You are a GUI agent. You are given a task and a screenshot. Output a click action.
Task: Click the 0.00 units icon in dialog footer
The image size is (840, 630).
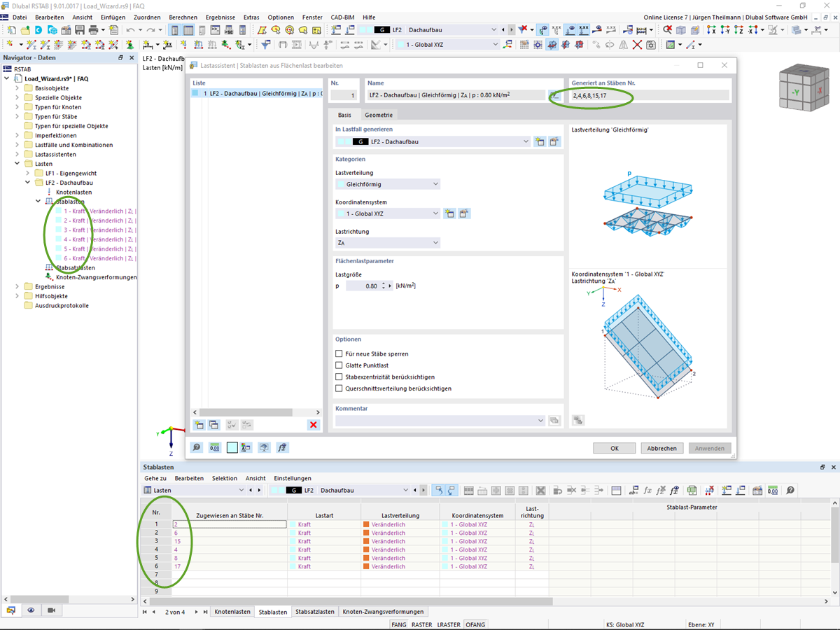pyautogui.click(x=214, y=448)
